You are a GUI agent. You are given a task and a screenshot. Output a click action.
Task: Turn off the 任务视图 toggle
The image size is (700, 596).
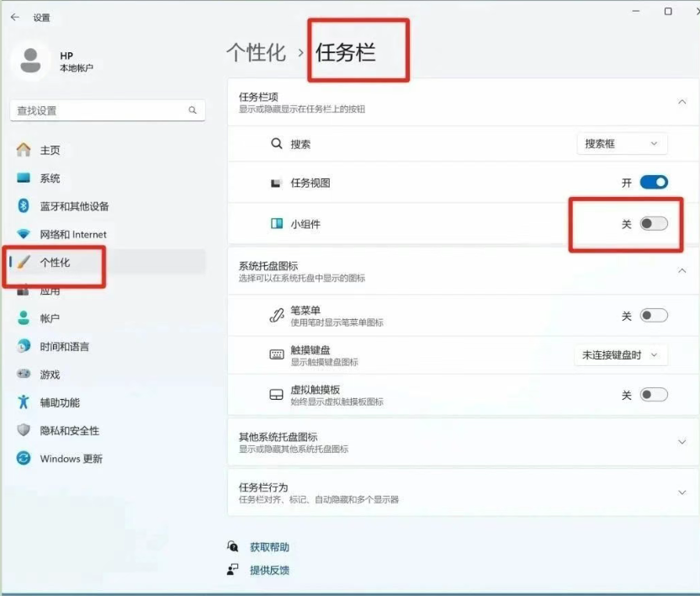652,182
